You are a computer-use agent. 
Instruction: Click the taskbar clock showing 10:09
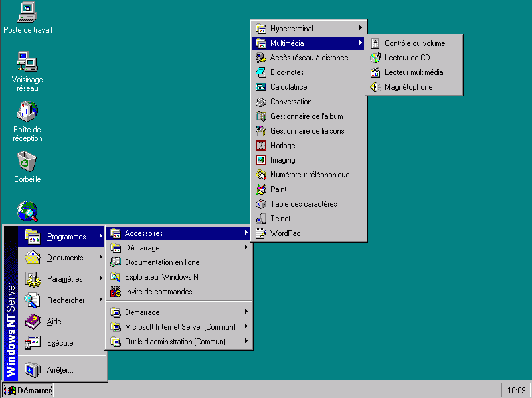click(x=515, y=390)
